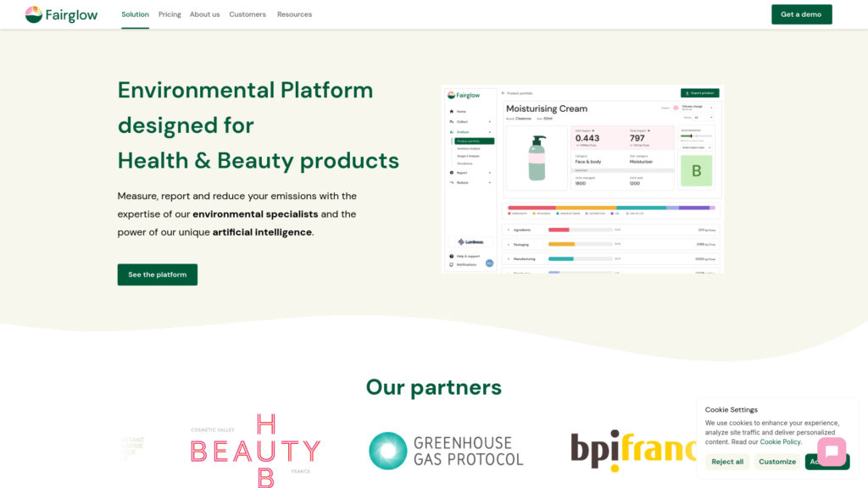Click the Moisturising Cream title
The width and height of the screenshot is (868, 488).
tap(547, 109)
